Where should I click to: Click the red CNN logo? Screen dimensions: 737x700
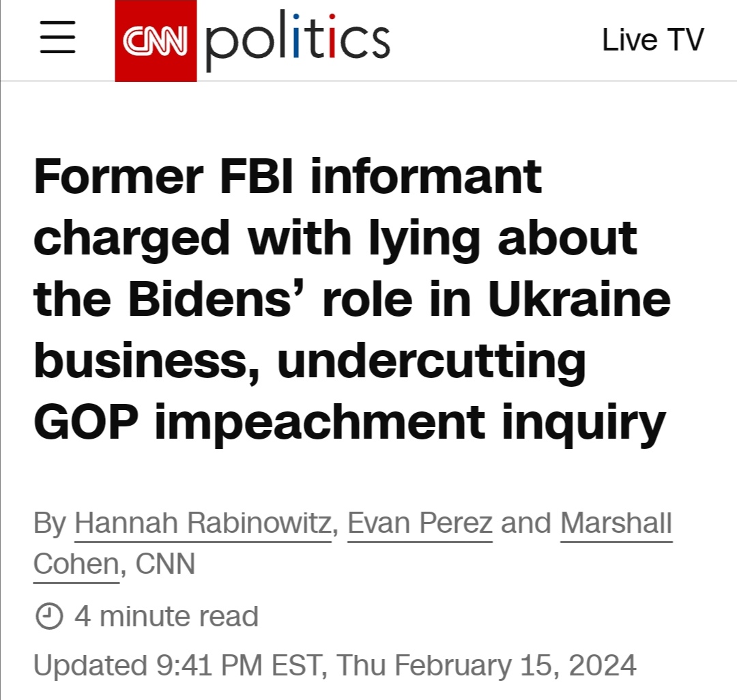156,41
